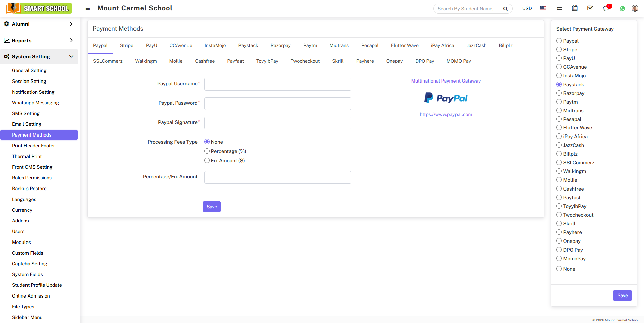Open the language flag selector
644x323 pixels.
pos(543,9)
